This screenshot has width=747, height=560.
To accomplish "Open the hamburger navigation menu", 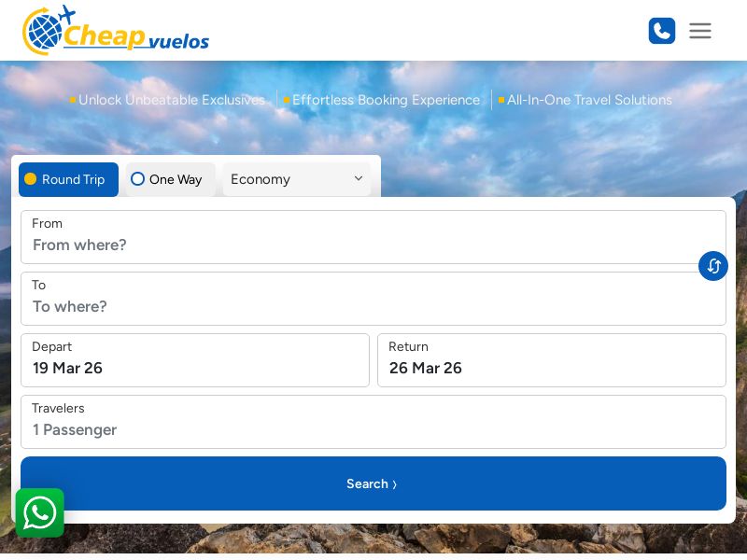I will (700, 31).
